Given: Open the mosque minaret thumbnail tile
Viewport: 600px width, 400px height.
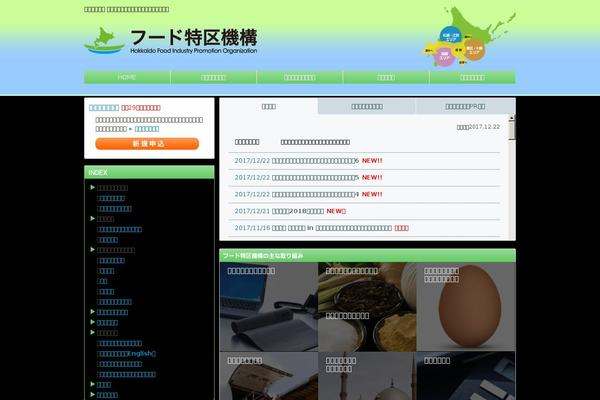Looking at the screenshot, I should tap(367, 376).
